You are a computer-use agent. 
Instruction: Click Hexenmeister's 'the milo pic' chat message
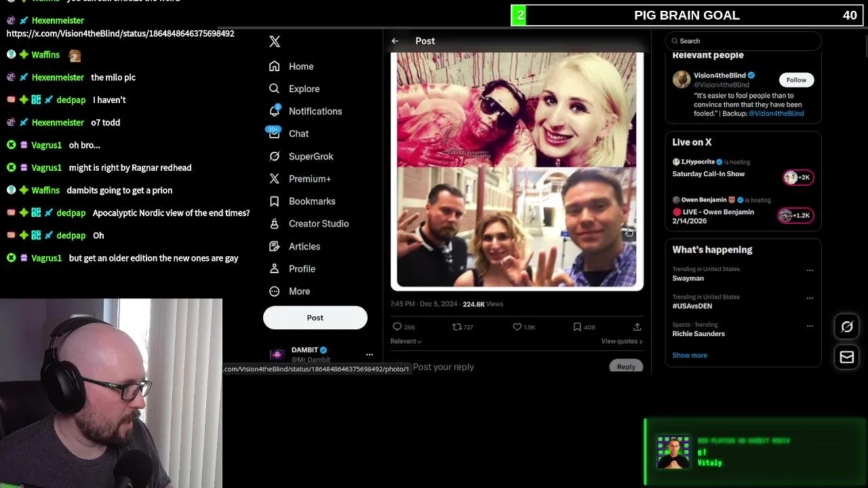click(x=113, y=77)
